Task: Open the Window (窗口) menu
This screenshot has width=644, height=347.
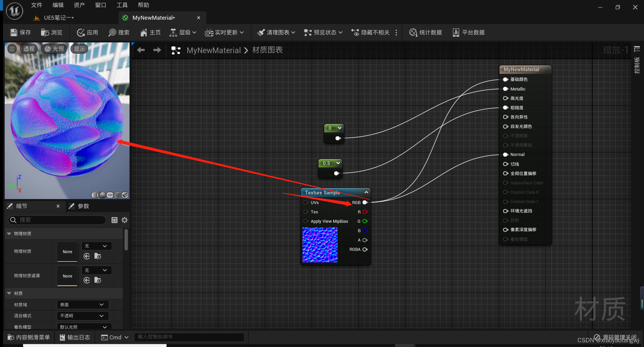Action: (100, 5)
